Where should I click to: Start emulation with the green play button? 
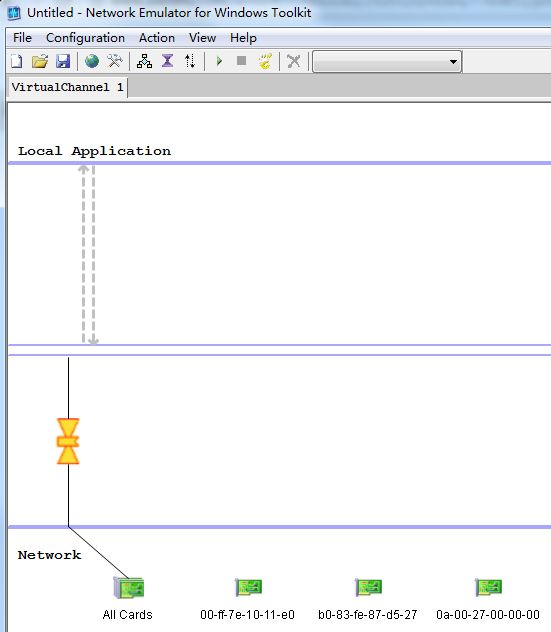tap(219, 61)
